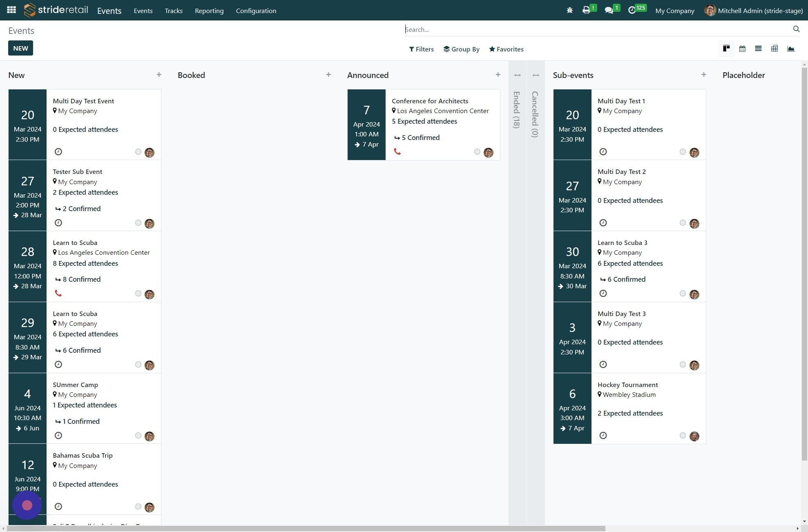Switch to the graph view

[x=790, y=49]
